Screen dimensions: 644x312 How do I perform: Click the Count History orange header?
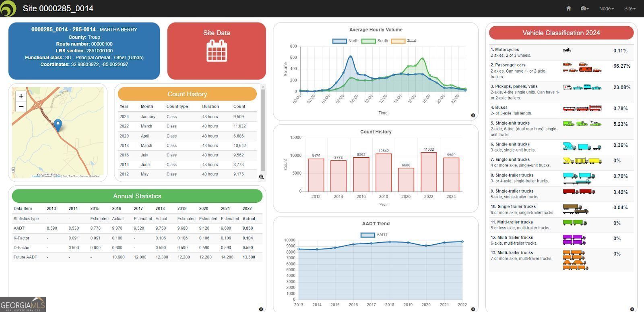click(x=187, y=94)
